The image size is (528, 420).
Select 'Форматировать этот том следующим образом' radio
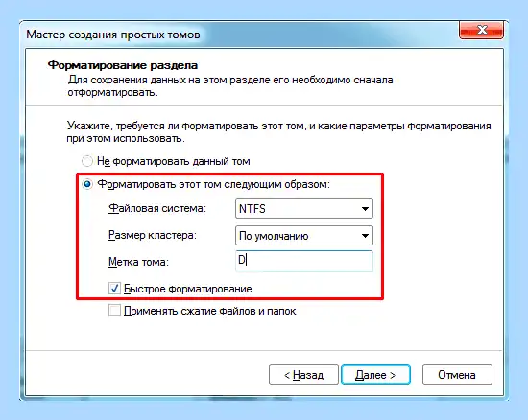(87, 184)
